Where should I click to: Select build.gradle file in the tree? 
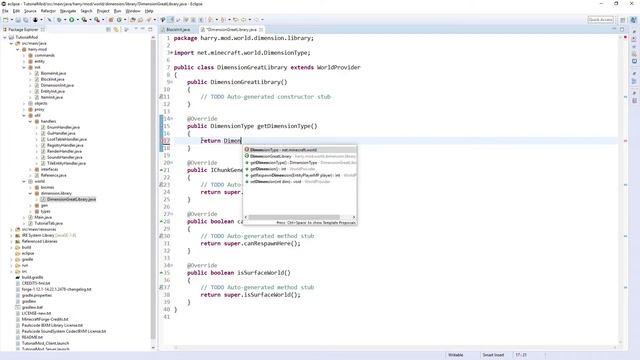pyautogui.click(x=32, y=277)
